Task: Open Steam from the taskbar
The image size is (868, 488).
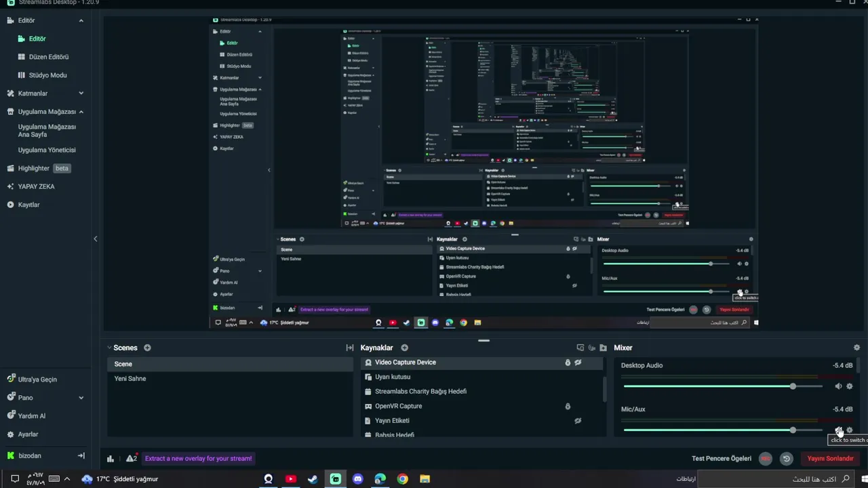Action: [313, 479]
